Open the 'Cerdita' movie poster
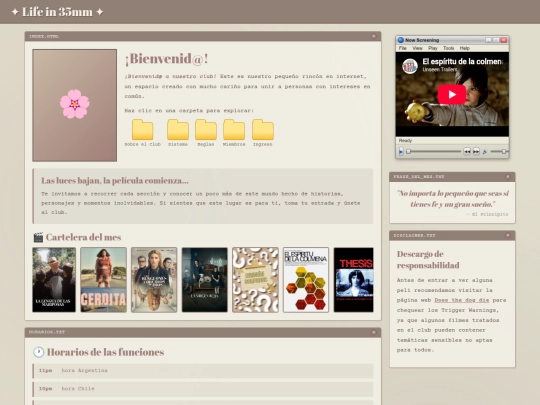The image size is (540, 405). pyautogui.click(x=103, y=280)
